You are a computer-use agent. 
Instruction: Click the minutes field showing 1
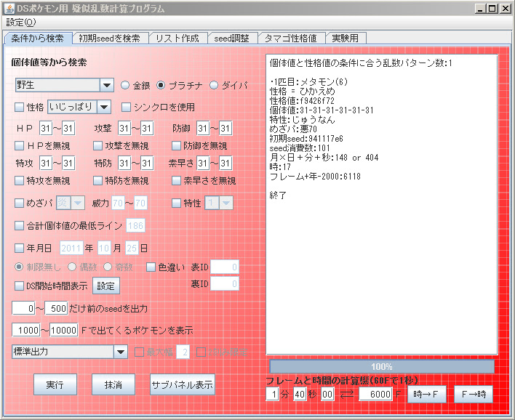tap(272, 394)
